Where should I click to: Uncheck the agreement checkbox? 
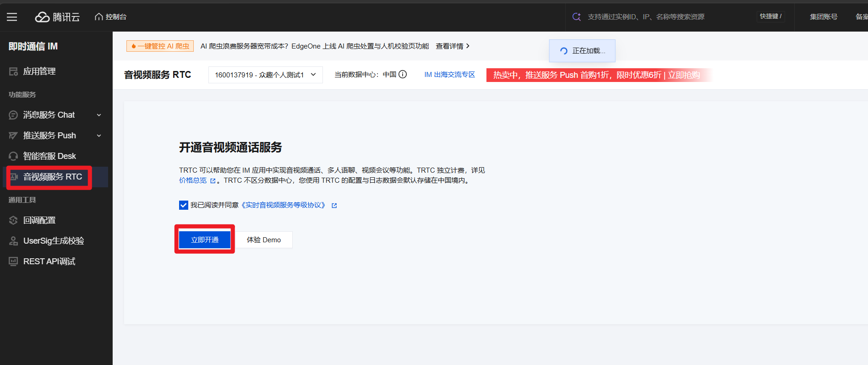point(183,205)
